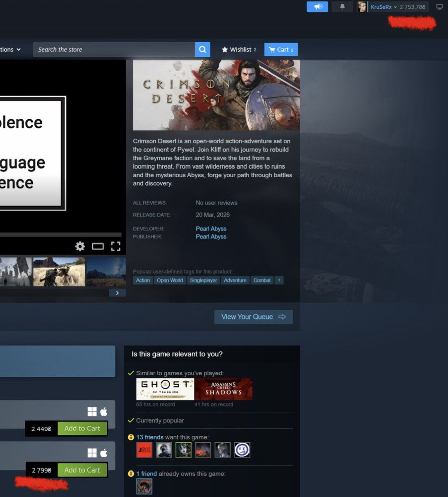The image size is (448, 497).
Task: Click the fourth friend avatar in wishlist row
Action: tap(203, 450)
